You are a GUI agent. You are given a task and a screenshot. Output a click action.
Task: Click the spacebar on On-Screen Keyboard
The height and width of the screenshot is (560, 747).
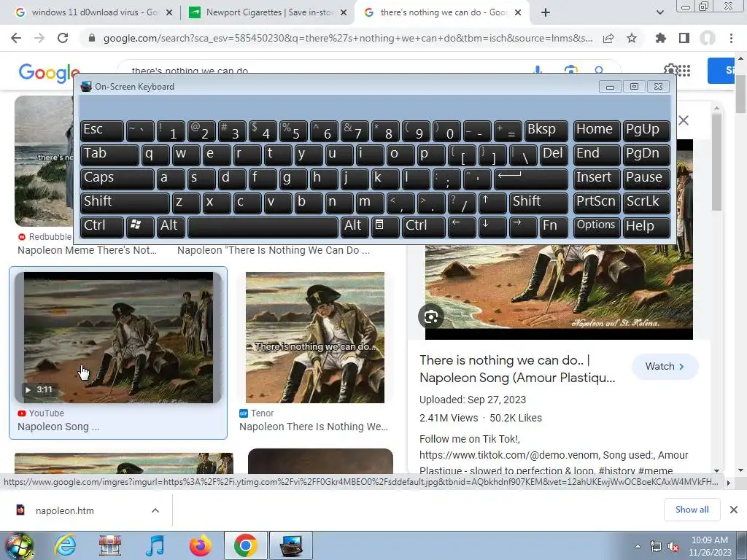(x=263, y=227)
